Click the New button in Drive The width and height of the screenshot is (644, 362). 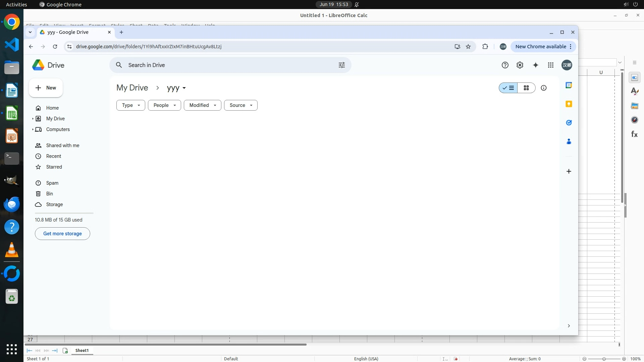click(x=46, y=88)
